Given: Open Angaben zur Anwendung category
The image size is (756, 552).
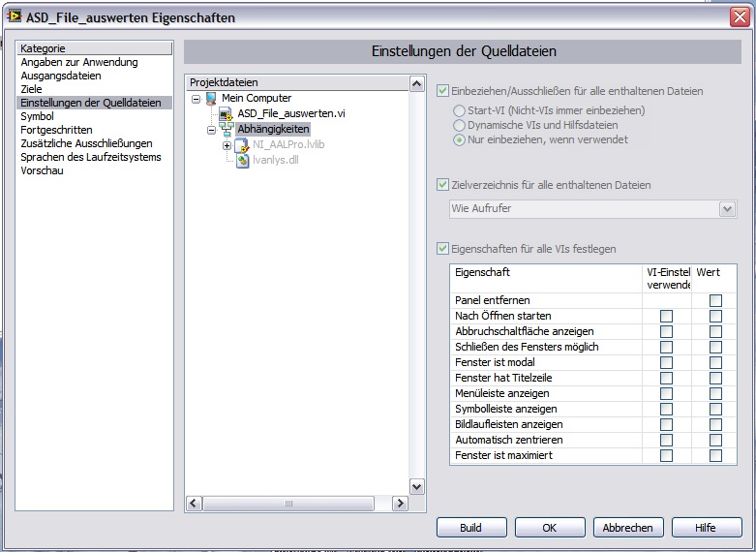Looking at the screenshot, I should pyautogui.click(x=94, y=62).
